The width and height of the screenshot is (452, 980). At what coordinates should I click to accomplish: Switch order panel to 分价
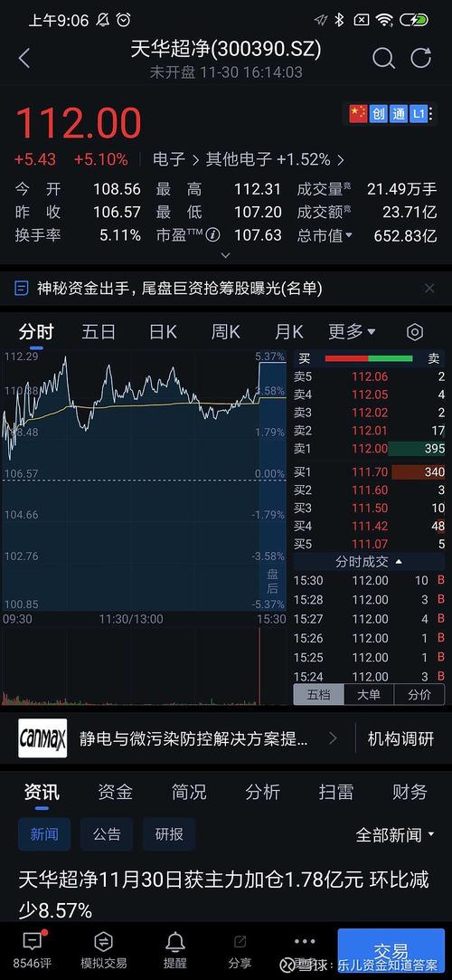click(419, 694)
